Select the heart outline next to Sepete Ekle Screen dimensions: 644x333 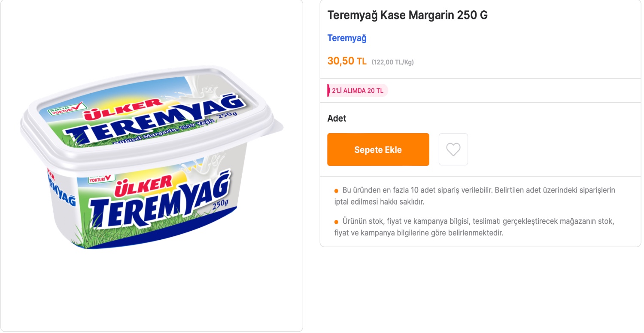(x=453, y=149)
